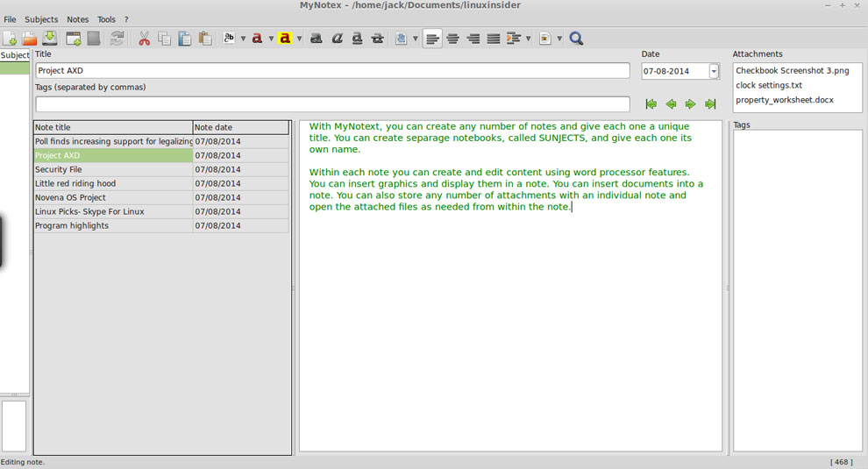The width and height of the screenshot is (868, 469).
Task: Toggle italic text formatting
Action: (x=337, y=39)
